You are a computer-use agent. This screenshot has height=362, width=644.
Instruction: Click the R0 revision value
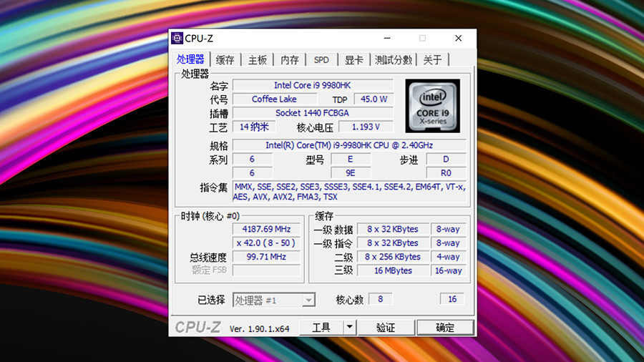[446, 173]
